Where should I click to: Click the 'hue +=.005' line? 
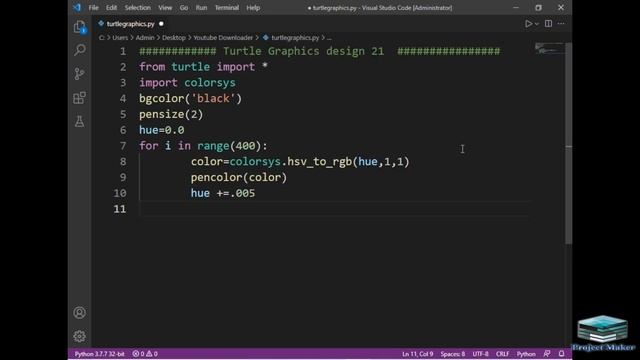point(223,193)
